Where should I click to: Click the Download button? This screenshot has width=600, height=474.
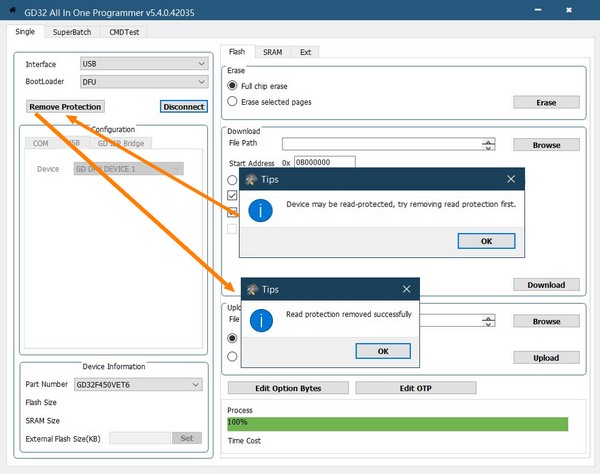click(546, 285)
